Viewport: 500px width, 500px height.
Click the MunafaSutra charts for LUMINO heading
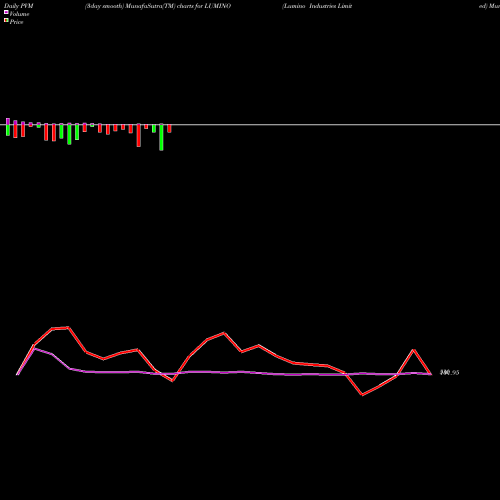158,6
